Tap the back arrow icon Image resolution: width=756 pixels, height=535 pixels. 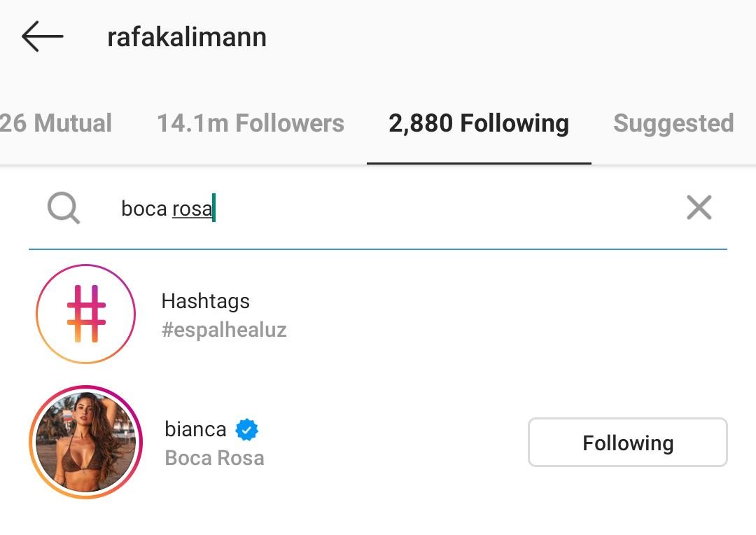coord(43,36)
